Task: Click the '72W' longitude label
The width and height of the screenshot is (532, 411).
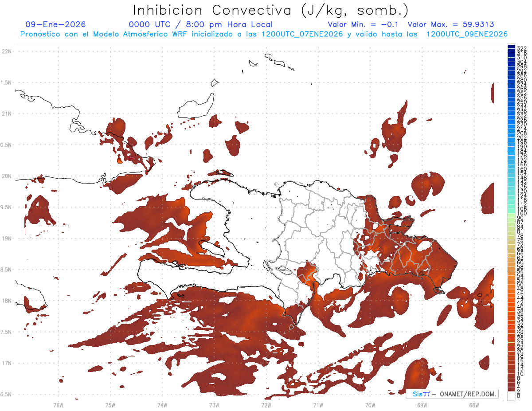Action: (266, 405)
